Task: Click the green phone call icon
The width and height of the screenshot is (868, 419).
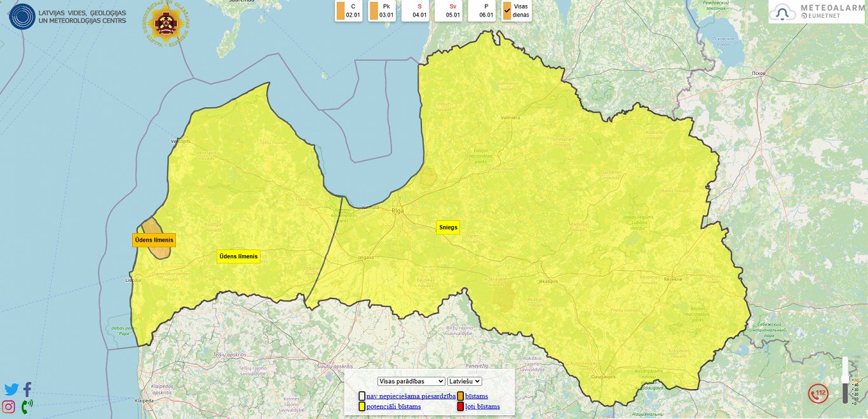Action: coord(27,407)
